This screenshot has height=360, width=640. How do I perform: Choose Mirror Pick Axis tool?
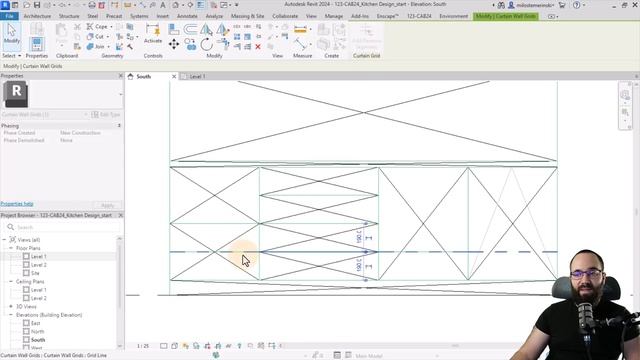click(207, 29)
